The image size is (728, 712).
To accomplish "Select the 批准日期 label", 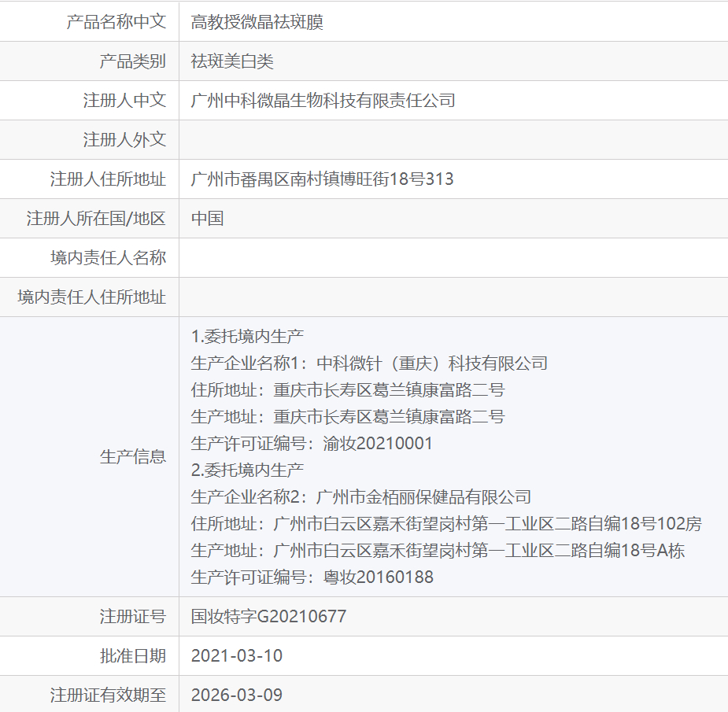I will click(133, 656).
